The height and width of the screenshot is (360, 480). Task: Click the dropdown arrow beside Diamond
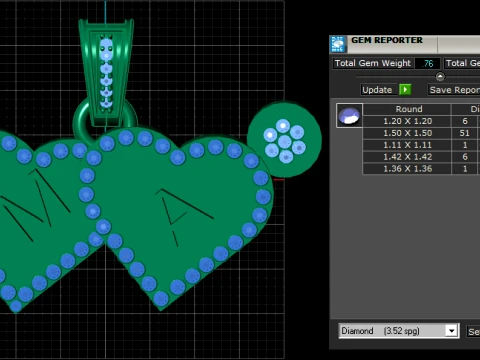[x=452, y=331]
